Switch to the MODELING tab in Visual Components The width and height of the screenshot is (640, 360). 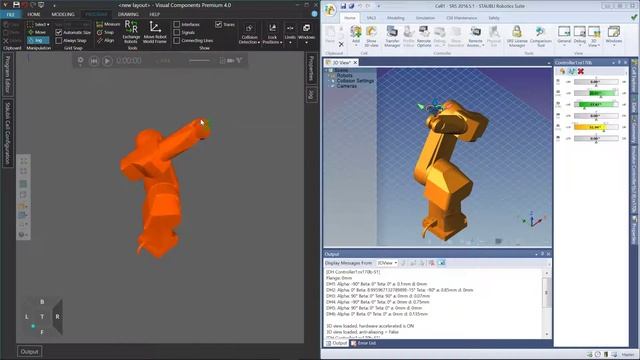coord(63,14)
